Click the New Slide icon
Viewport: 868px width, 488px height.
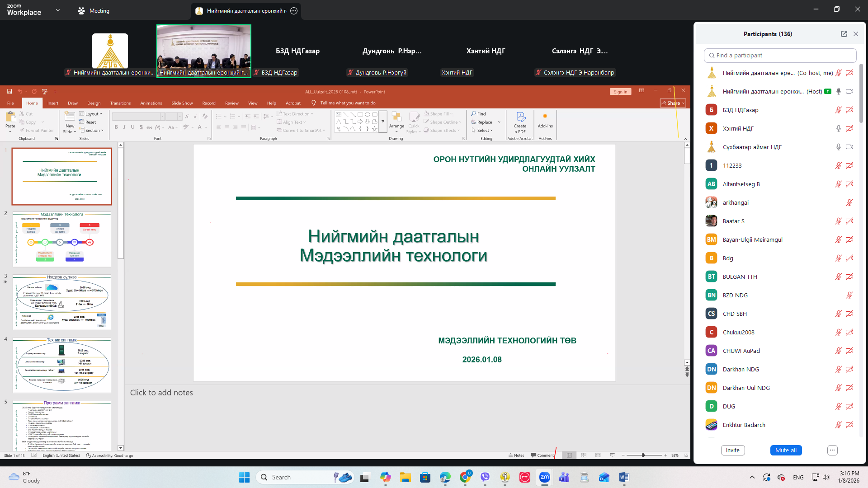point(69,117)
